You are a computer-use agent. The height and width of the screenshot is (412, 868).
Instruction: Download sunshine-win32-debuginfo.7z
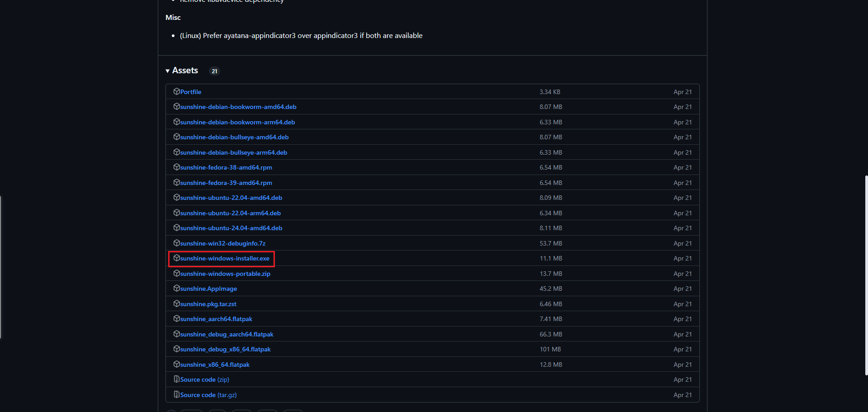pyautogui.click(x=223, y=243)
